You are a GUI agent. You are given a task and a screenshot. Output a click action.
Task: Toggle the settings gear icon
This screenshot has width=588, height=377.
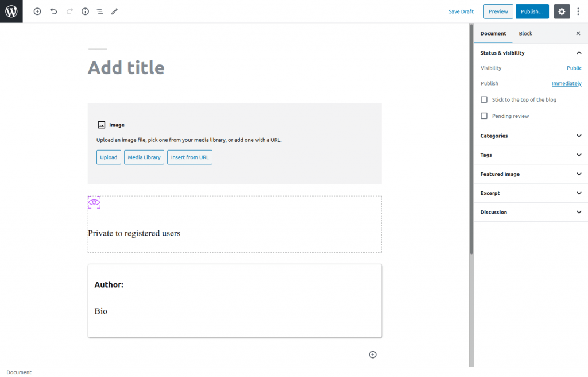562,11
